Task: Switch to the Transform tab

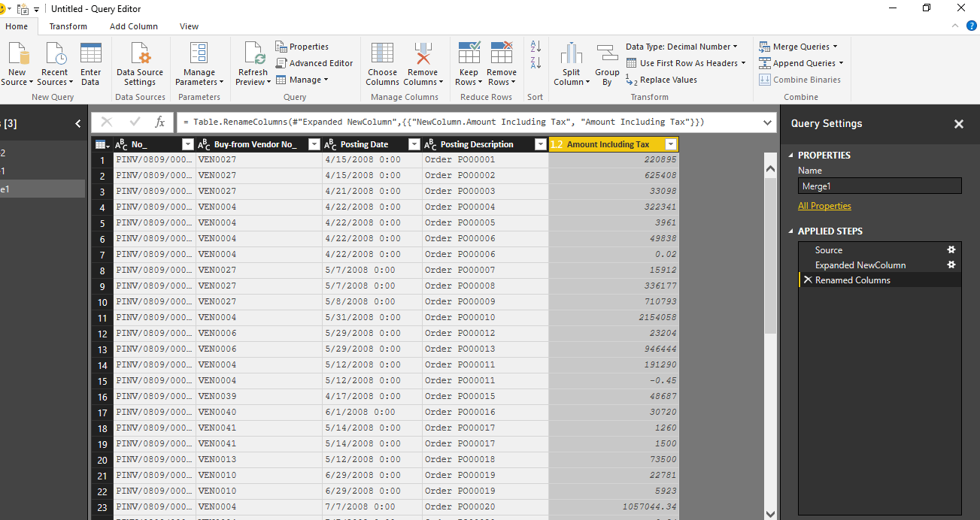Action: (x=68, y=26)
